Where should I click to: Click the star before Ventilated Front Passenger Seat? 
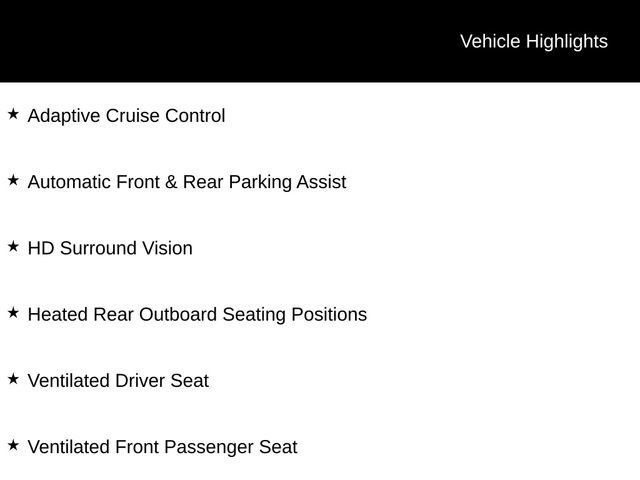(13, 445)
